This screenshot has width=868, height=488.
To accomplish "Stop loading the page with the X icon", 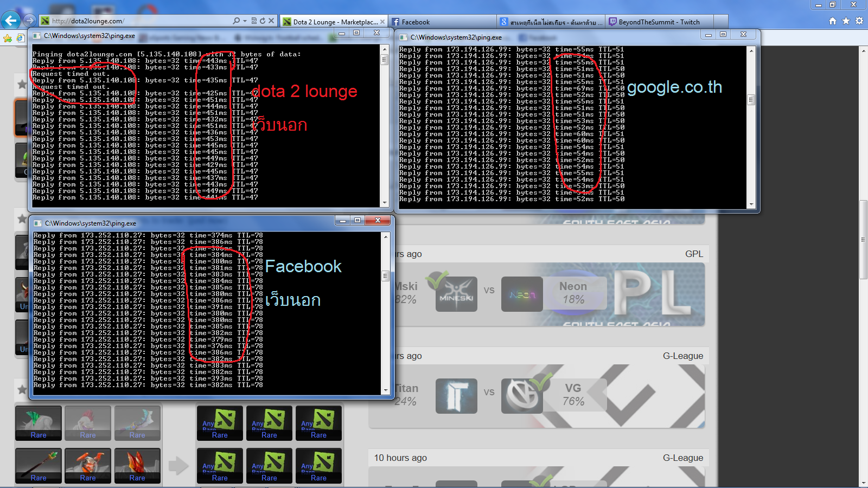I will 271,21.
